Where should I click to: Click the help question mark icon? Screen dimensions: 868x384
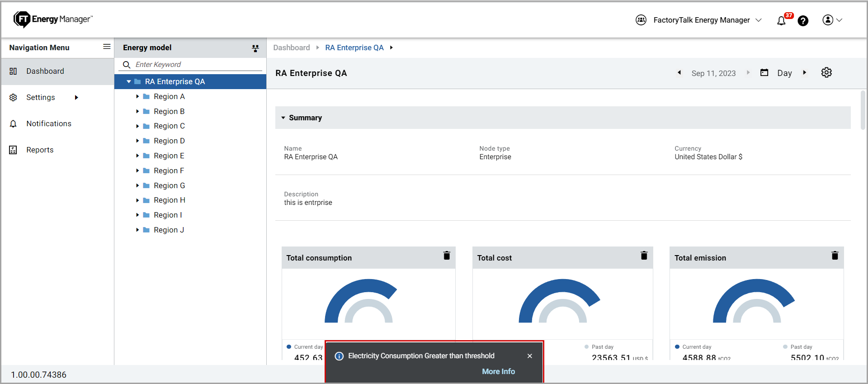pos(803,21)
